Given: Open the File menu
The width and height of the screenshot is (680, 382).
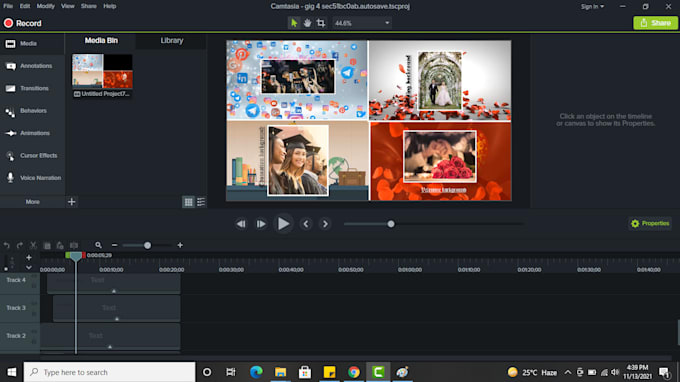Looking at the screenshot, I should pyautogui.click(x=8, y=6).
